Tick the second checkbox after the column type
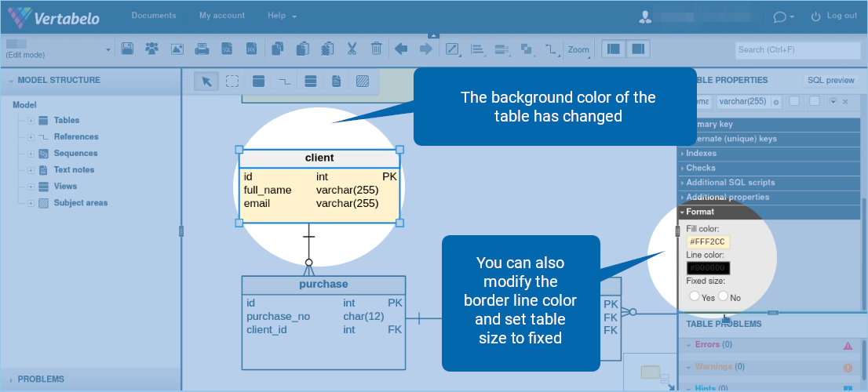Screen dimensions: 868x392 (x=815, y=101)
